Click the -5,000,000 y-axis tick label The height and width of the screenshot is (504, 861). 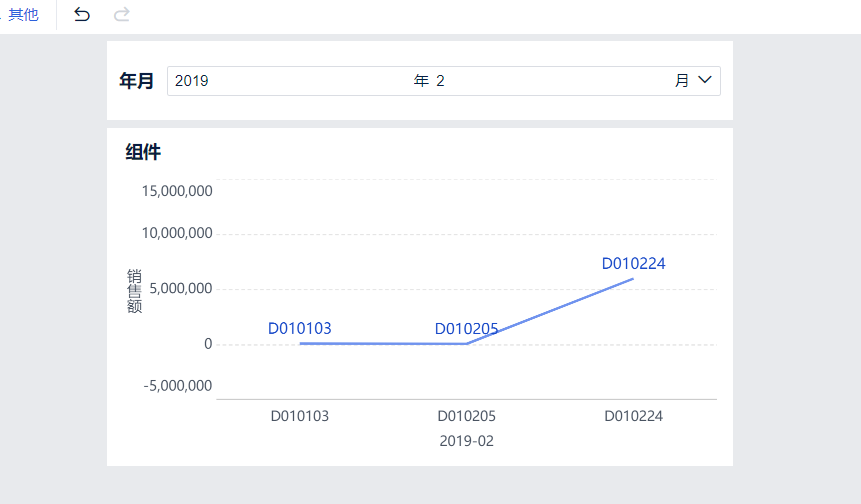[x=177, y=386]
